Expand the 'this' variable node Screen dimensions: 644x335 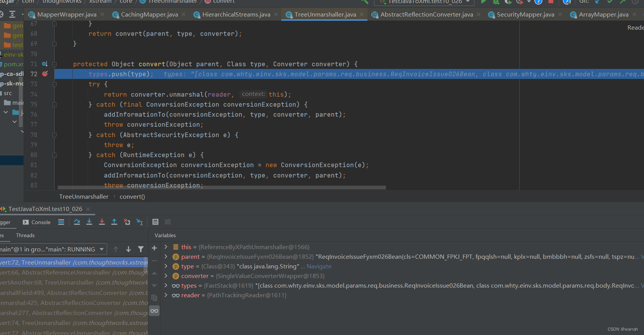tap(166, 247)
